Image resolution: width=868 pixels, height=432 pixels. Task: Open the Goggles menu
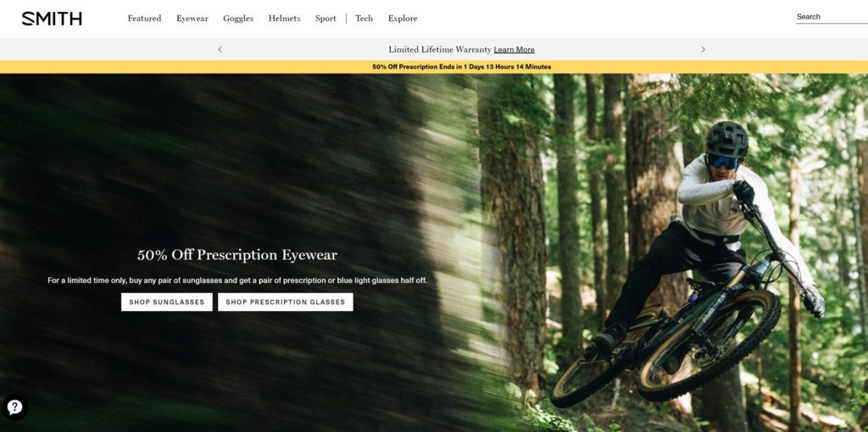[x=238, y=19]
